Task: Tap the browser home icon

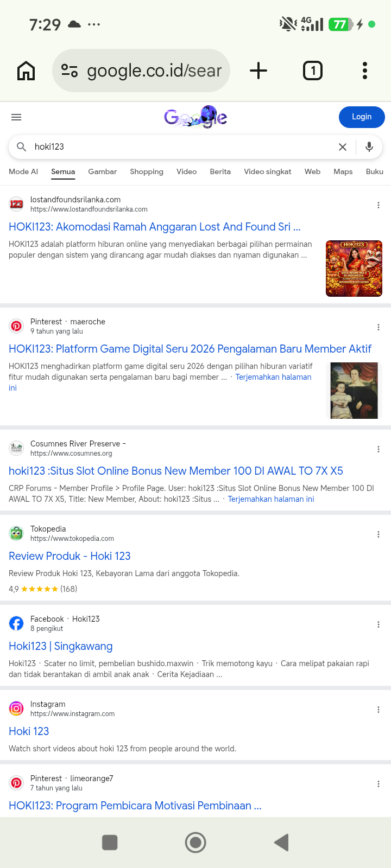Action: 26,71
